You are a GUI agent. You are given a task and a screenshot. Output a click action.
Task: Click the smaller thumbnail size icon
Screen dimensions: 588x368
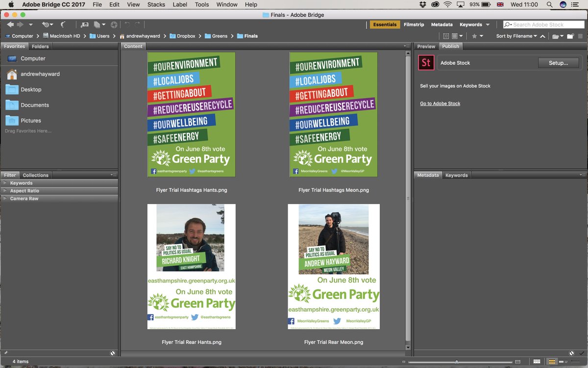(x=403, y=362)
